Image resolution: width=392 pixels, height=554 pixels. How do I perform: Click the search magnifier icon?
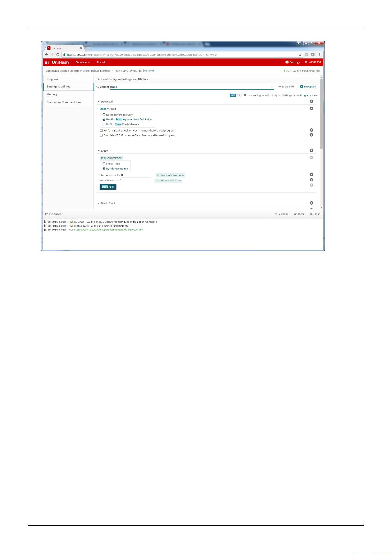click(98, 87)
